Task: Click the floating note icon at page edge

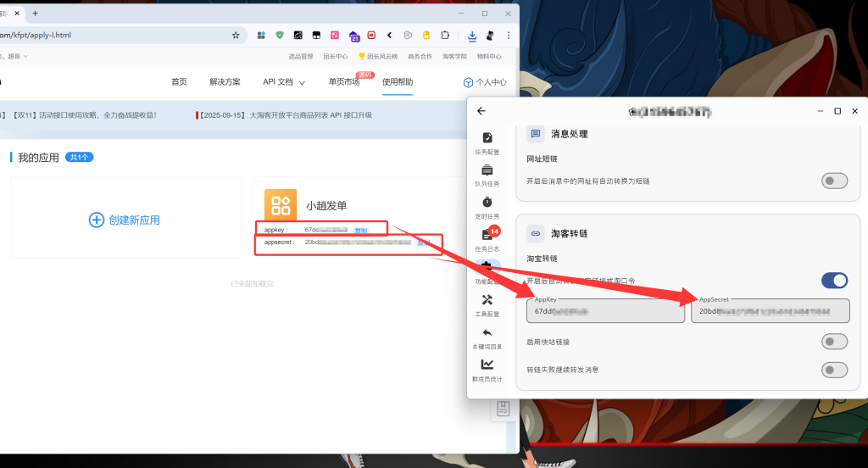Action: pos(503,409)
